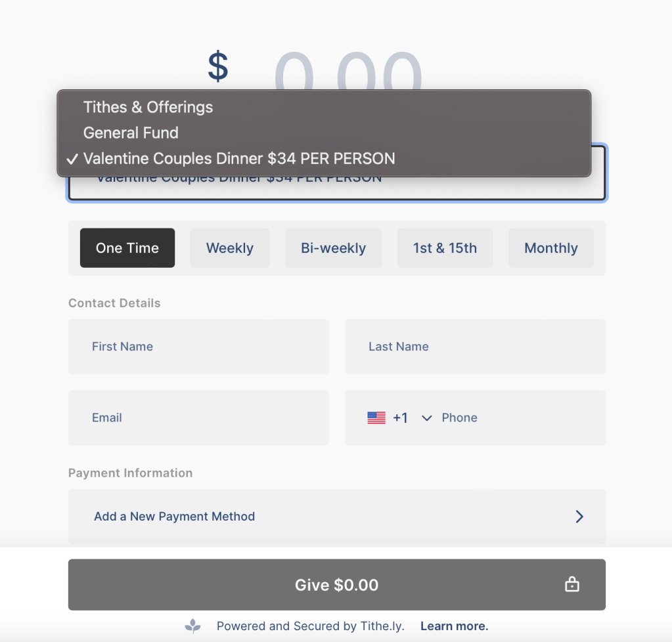Screen dimensions: 672x642
Task: Choose Tithes & Offerings from the list
Action: point(148,107)
